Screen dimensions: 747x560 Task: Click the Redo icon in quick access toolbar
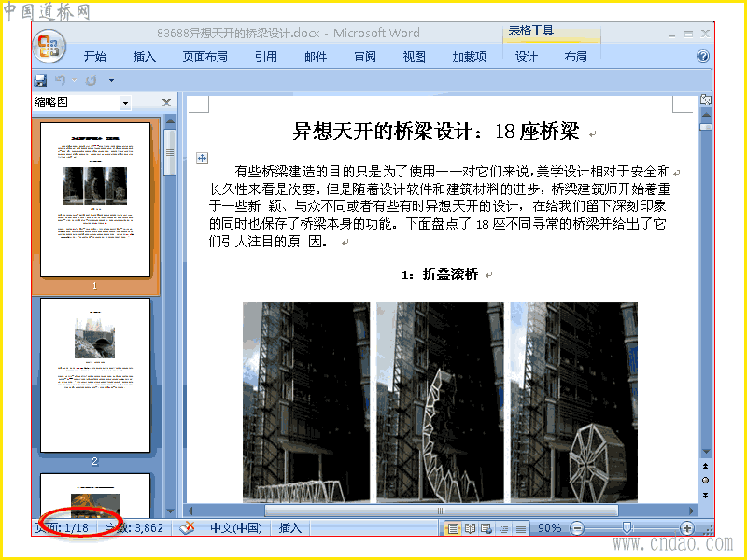tap(91, 80)
